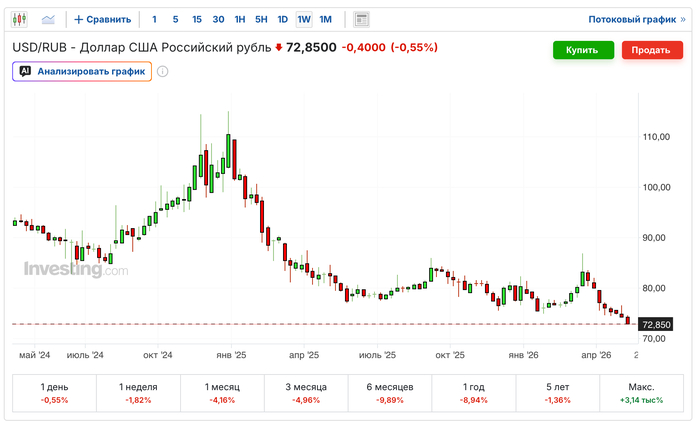Choose the 15 minute interval
This screenshot has width=700, height=428.
click(197, 20)
